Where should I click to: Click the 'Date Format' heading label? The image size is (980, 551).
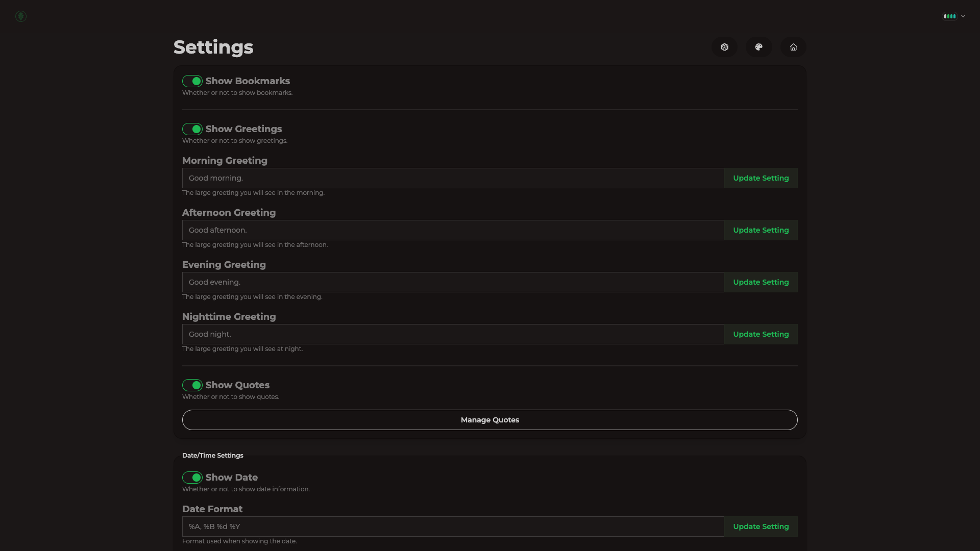(x=212, y=509)
